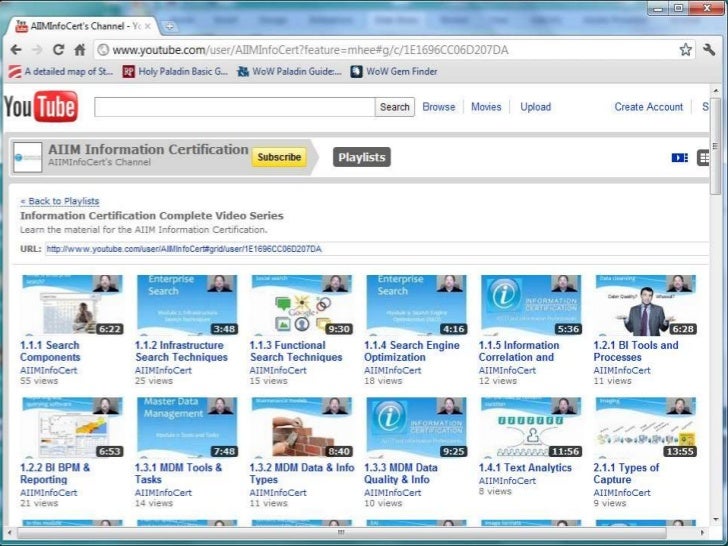Click the YouTube logo
Viewport: 728px width, 546px height.
click(41, 107)
